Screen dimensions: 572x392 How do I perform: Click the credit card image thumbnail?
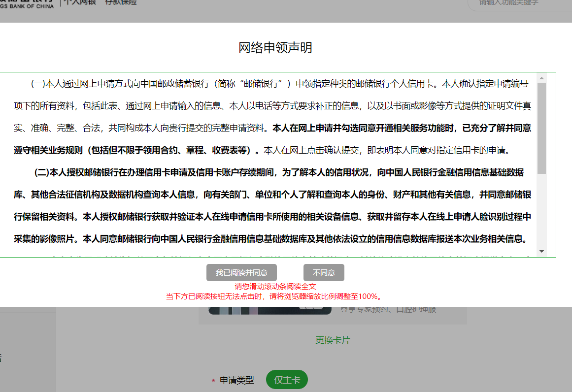270,310
